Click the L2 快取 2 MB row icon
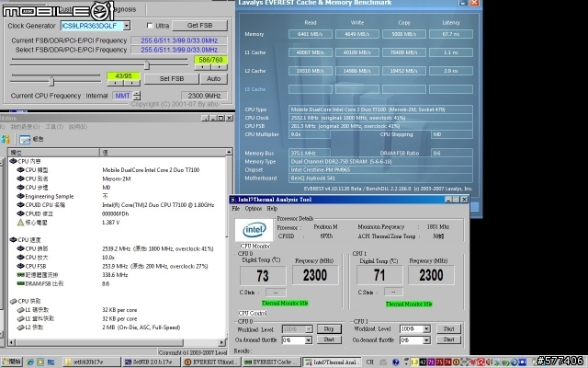 (20, 328)
